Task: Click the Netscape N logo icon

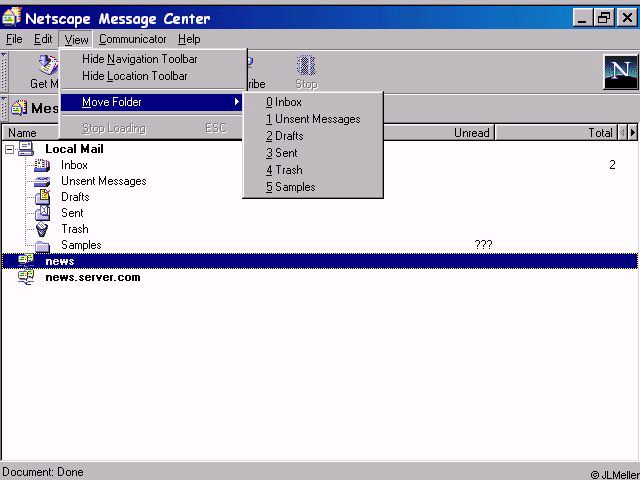Action: [621, 72]
